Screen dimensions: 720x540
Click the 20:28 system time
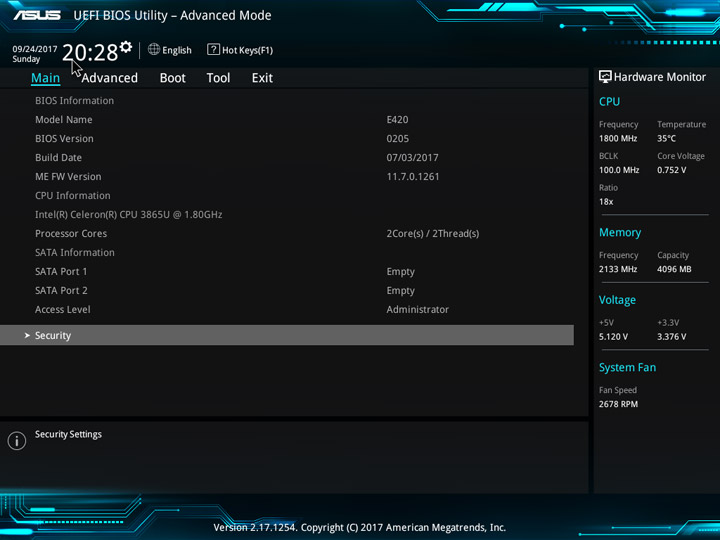pyautogui.click(x=90, y=52)
